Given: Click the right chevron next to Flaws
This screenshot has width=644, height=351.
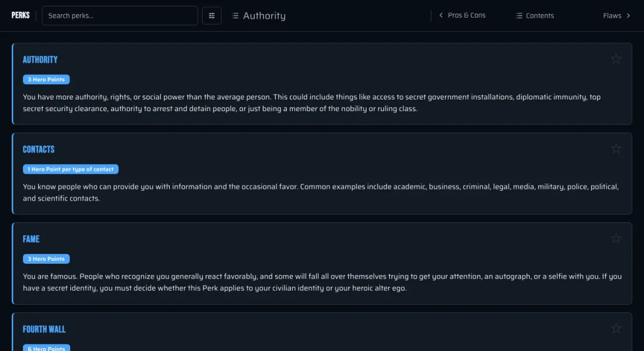Looking at the screenshot, I should pyautogui.click(x=628, y=16).
